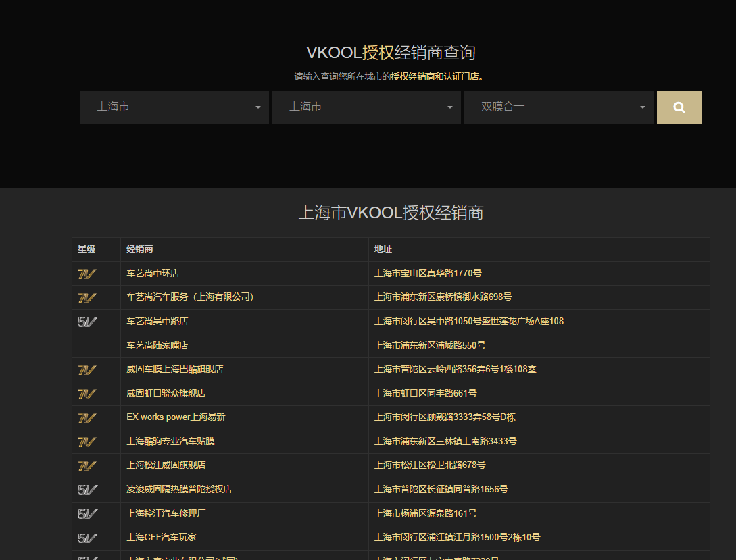736x560 pixels.
Task: Click 7V rating icon for 上海松江威固旗舰店
Action: 87,465
